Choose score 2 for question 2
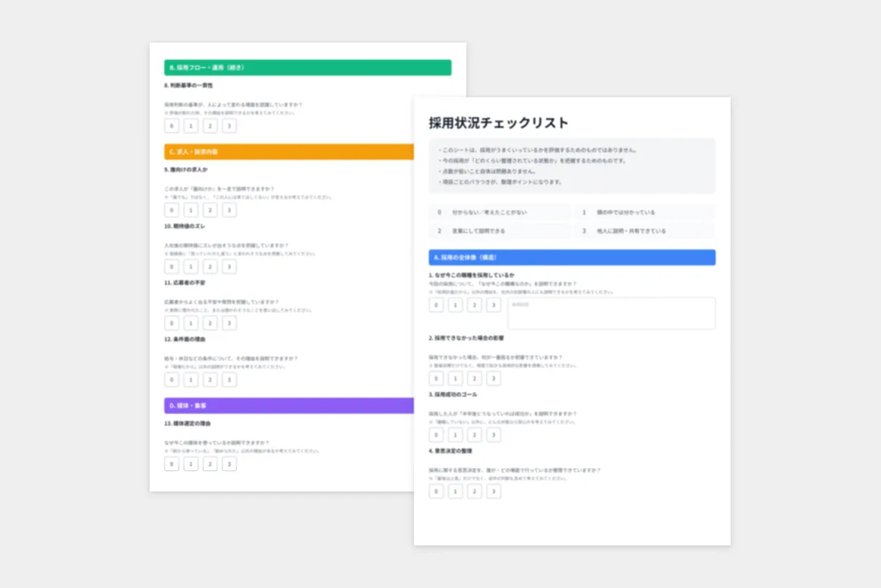Image resolution: width=881 pixels, height=588 pixels. (475, 378)
